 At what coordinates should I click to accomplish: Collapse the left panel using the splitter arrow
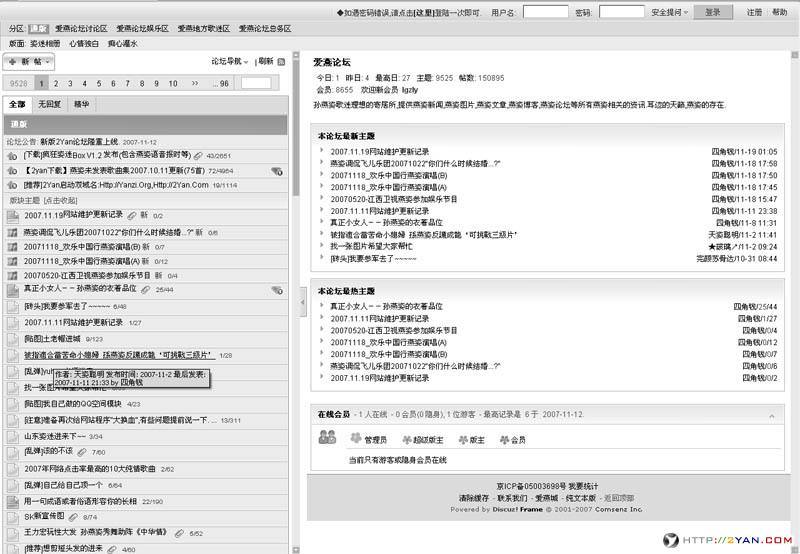[302, 298]
